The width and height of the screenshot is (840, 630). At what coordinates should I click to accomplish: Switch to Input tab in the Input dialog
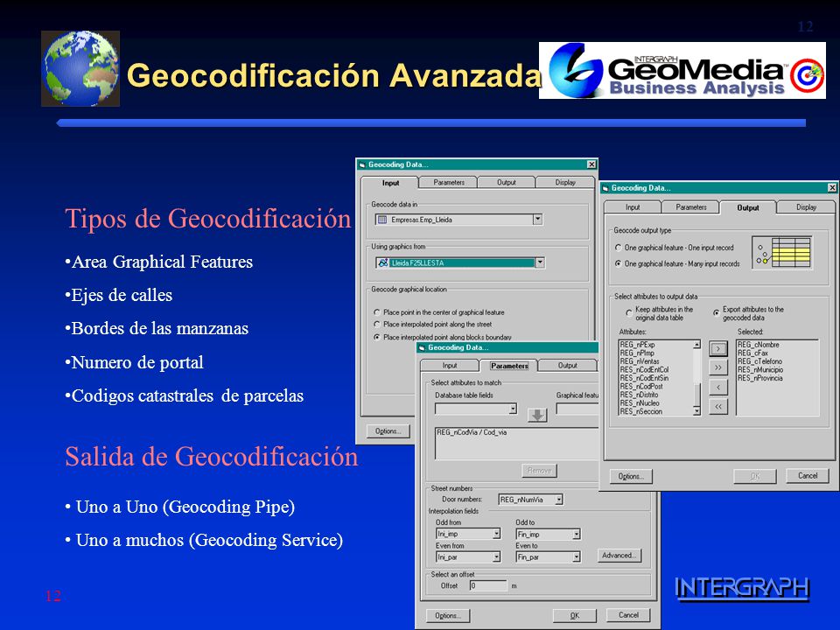pyautogui.click(x=390, y=183)
